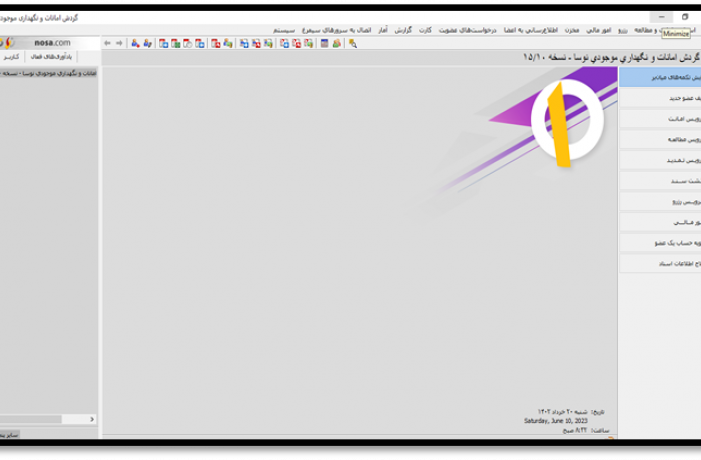Click the left panel scrollbar right arrow

click(x=92, y=419)
